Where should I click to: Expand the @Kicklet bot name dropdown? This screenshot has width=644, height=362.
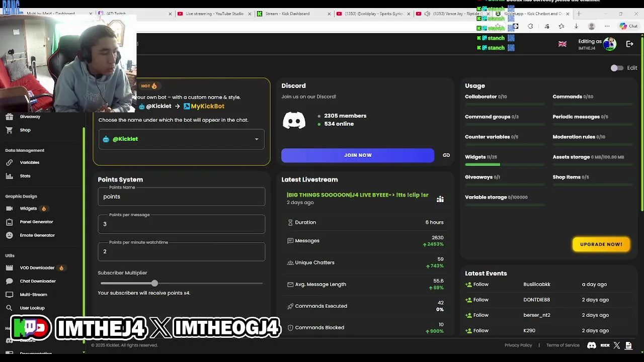(x=181, y=139)
